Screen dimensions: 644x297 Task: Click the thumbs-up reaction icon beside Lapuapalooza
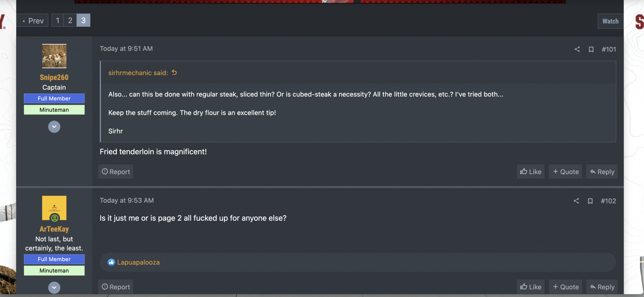[x=111, y=262]
